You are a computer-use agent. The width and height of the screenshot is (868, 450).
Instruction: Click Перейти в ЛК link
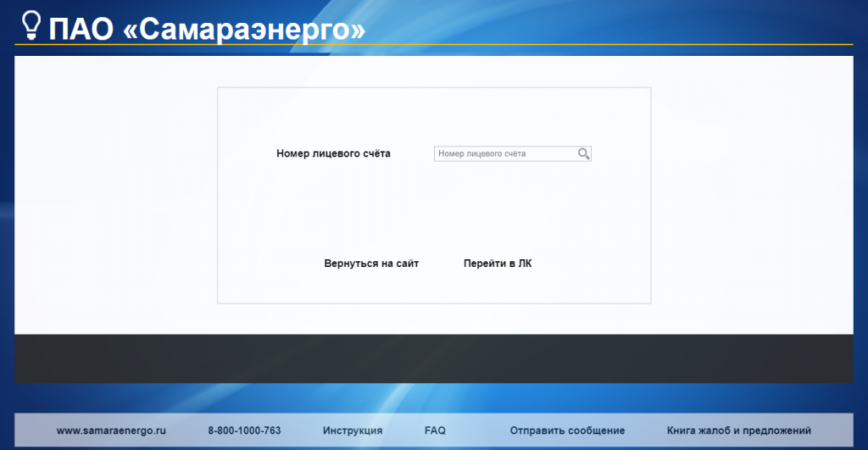[498, 264]
